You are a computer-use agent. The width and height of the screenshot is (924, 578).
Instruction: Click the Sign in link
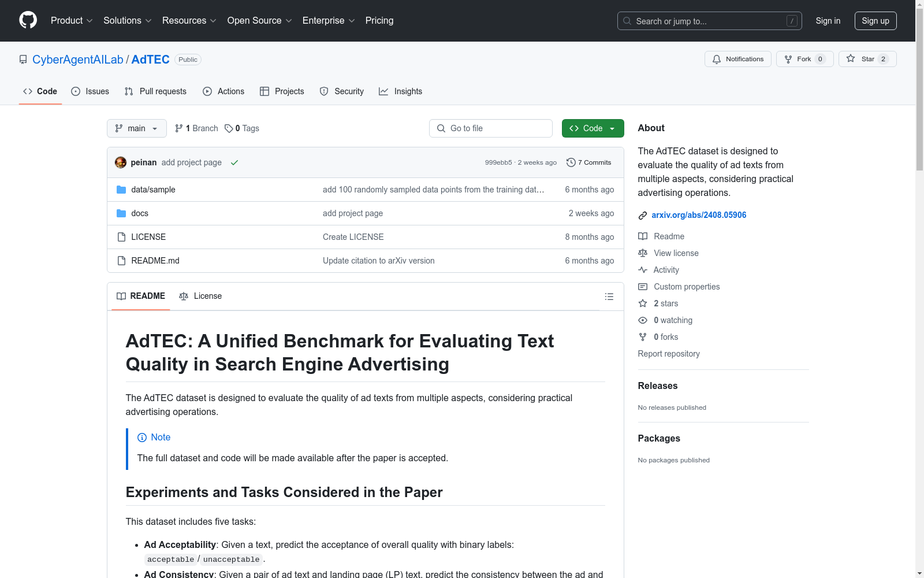(828, 21)
